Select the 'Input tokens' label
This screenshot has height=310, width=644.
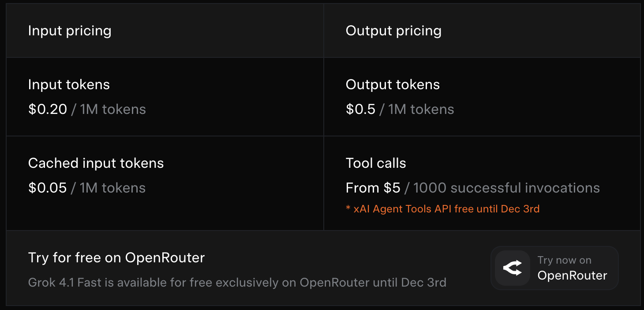click(69, 84)
